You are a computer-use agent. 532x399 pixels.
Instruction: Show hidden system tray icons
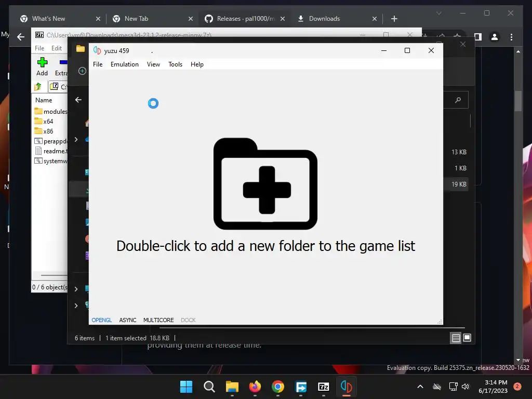(x=420, y=387)
